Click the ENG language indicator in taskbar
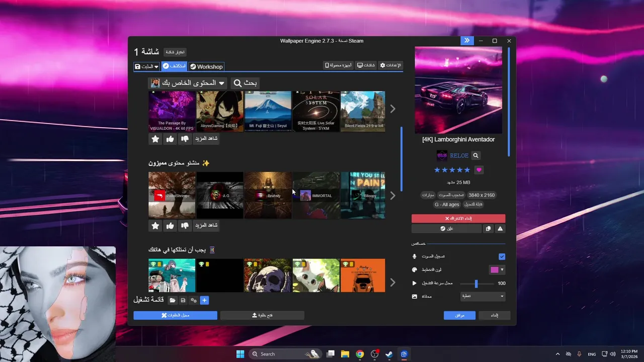The height and width of the screenshot is (362, 644). tap(592, 354)
